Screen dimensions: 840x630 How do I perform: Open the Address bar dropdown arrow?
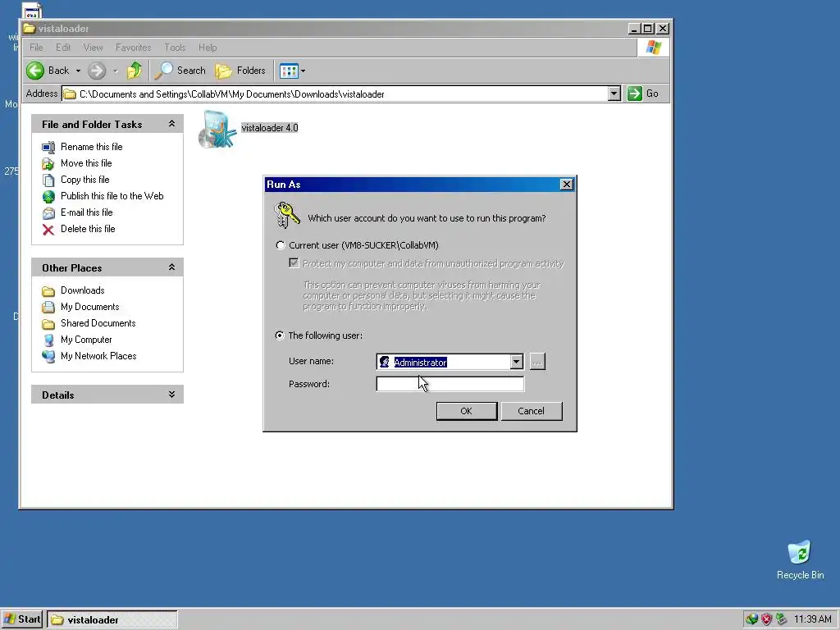coord(614,94)
